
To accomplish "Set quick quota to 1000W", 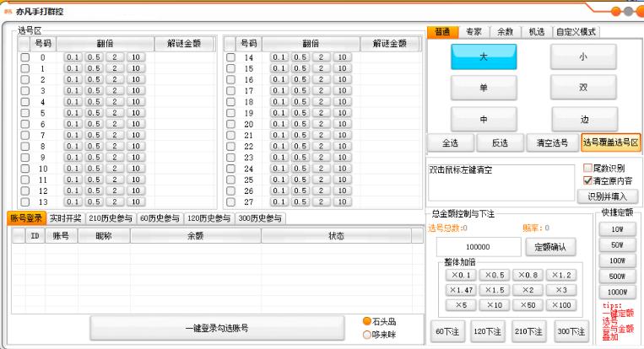I will [x=617, y=292].
